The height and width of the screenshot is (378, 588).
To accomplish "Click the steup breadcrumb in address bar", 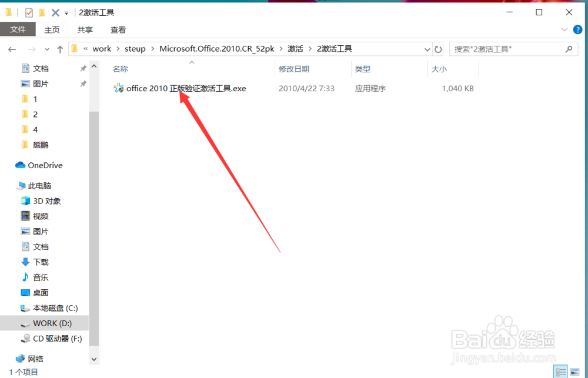I will click(135, 49).
